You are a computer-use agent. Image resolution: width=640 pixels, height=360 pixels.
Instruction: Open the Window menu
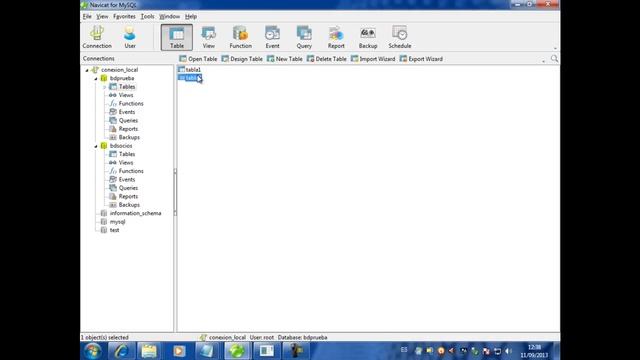169,16
